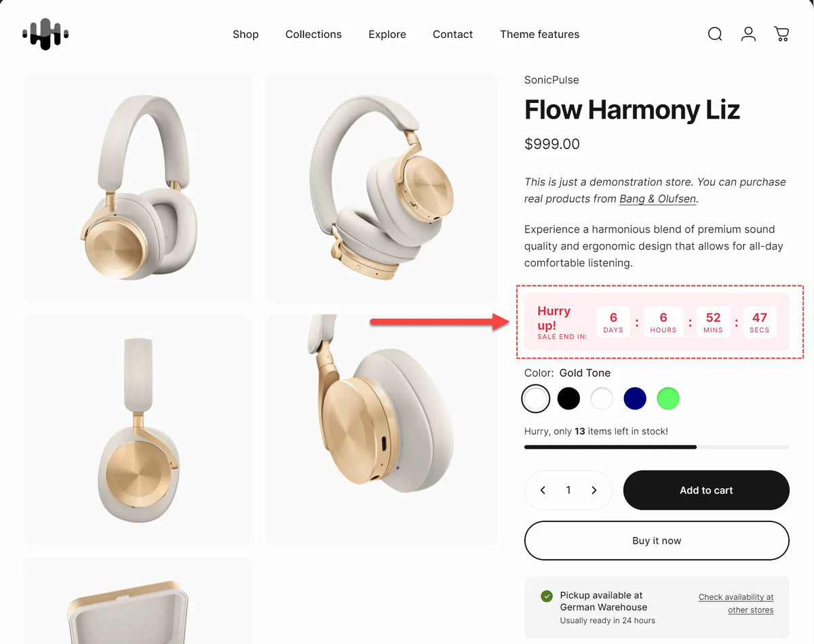Check availability at other stores

tap(736, 603)
